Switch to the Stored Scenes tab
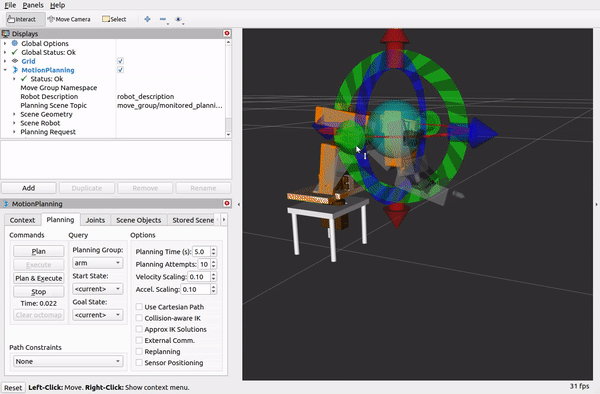This screenshot has width=600, height=394. [x=193, y=220]
